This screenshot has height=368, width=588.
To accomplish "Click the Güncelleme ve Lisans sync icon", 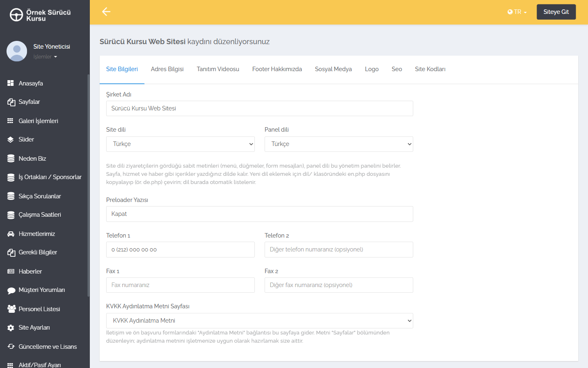I will click(x=11, y=346).
